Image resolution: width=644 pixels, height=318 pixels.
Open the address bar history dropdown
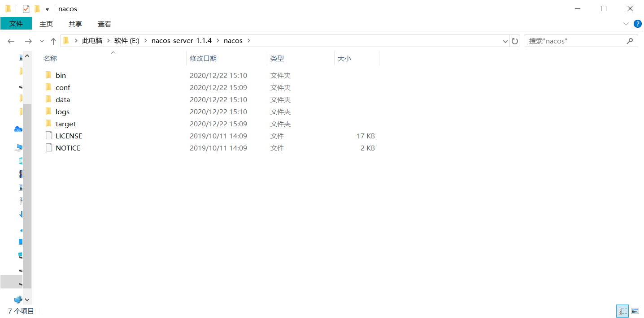pos(505,41)
